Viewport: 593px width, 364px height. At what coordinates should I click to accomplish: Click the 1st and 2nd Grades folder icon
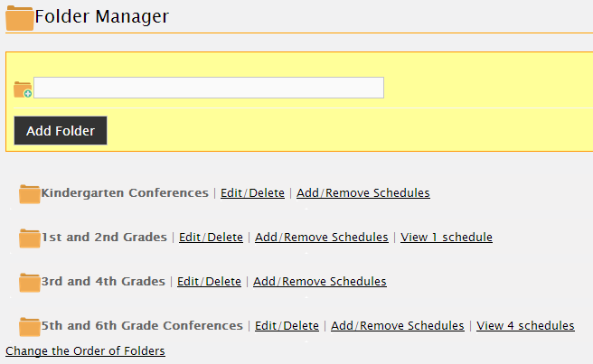point(30,238)
